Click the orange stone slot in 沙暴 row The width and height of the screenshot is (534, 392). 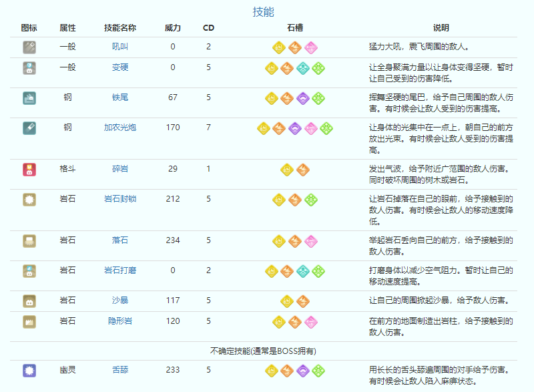point(303,301)
